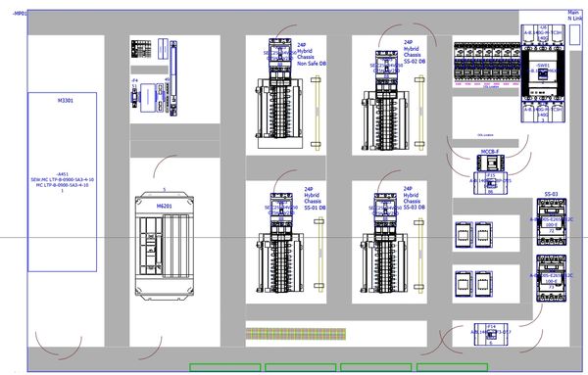Select the -F15 component below MCCB-F
Screen dimensions: 588x375
point(490,183)
